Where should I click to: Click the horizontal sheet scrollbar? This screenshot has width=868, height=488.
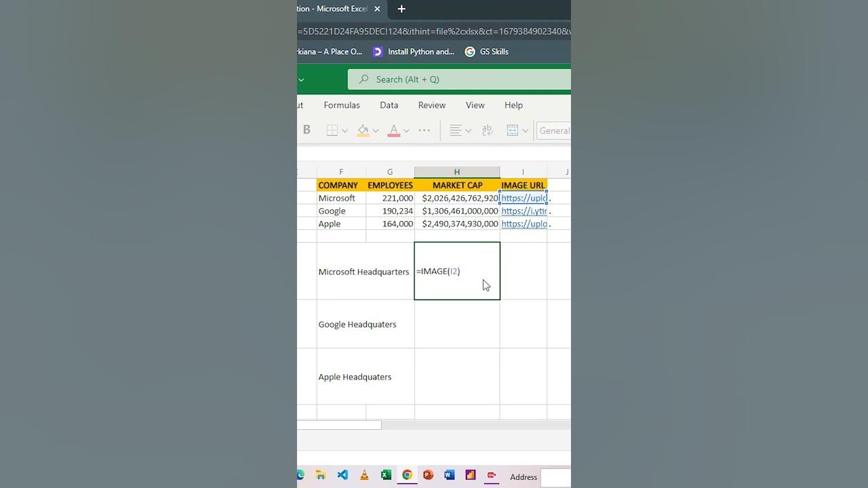339,425
